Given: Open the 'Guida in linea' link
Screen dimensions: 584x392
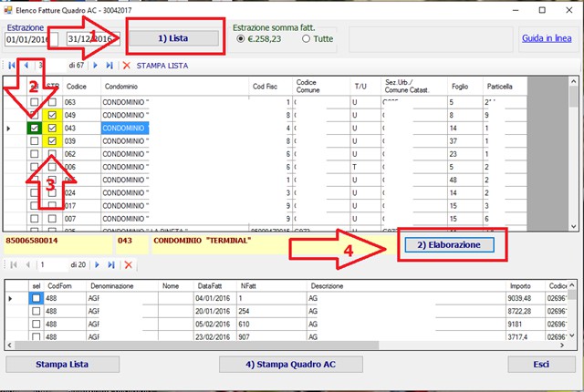Looking at the screenshot, I should click(547, 38).
